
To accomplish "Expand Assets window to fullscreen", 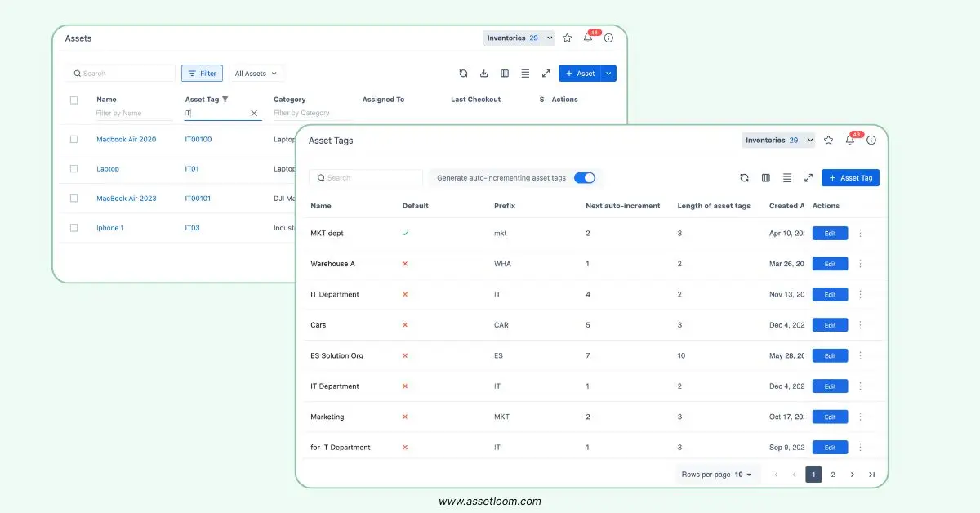I will point(546,74).
